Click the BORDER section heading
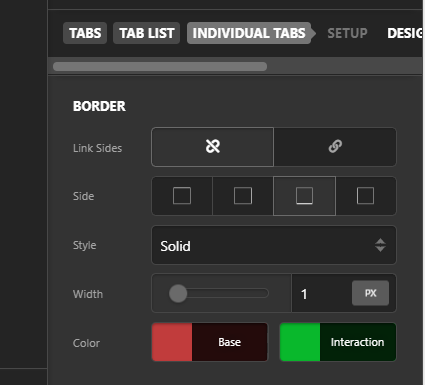This screenshot has height=385, width=425. 99,106
